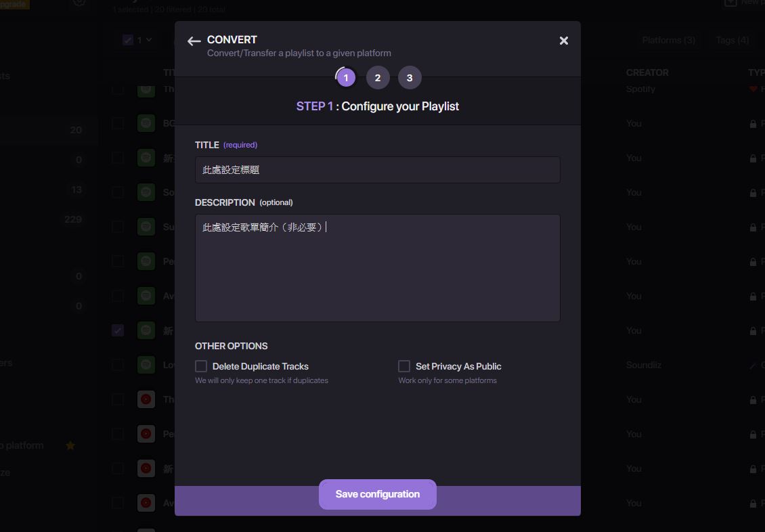Click into the TITLE input field
This screenshot has width=765, height=532.
point(378,170)
